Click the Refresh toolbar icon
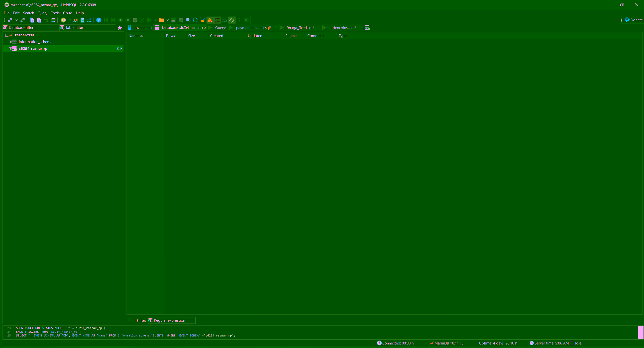Screen dimensions: 644x348 (x=63, y=20)
